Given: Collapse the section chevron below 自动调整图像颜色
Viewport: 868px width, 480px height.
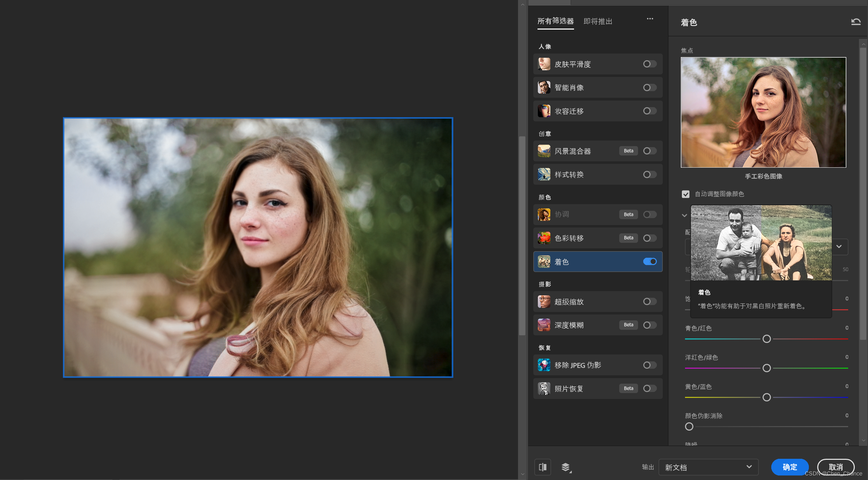Looking at the screenshot, I should tap(684, 216).
